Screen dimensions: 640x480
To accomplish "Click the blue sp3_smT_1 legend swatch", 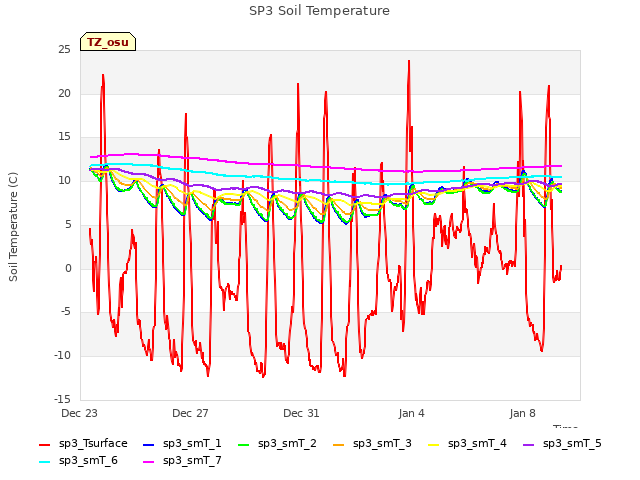I will [149, 444].
